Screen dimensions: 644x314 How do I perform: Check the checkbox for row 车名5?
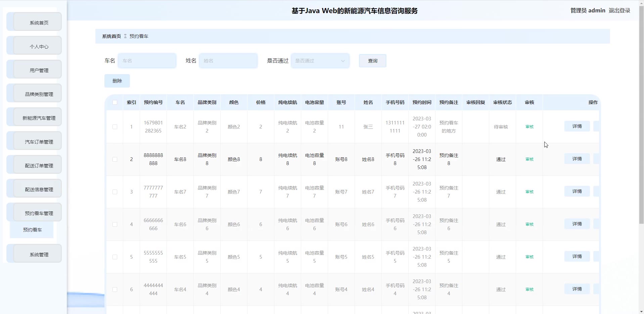pos(115,257)
